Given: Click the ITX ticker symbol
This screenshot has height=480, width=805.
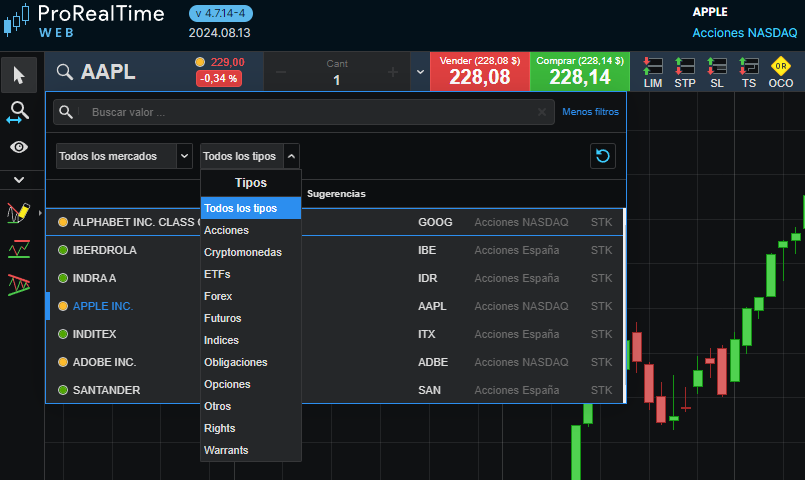Looking at the screenshot, I should (426, 334).
